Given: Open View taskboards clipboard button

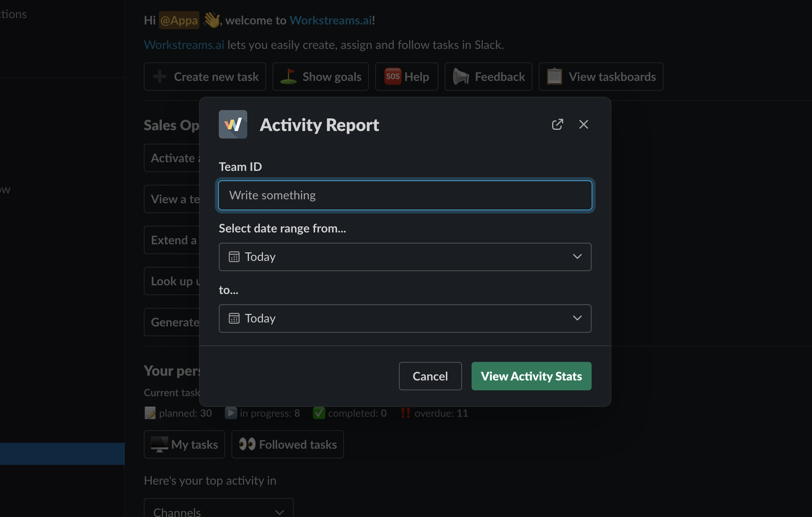Looking at the screenshot, I should [x=601, y=77].
